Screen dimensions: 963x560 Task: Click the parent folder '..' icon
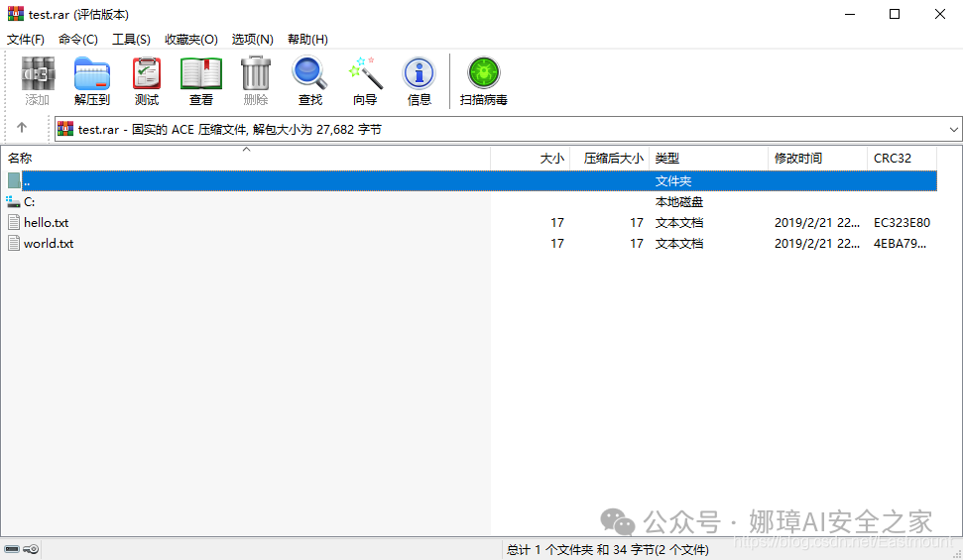click(x=14, y=180)
